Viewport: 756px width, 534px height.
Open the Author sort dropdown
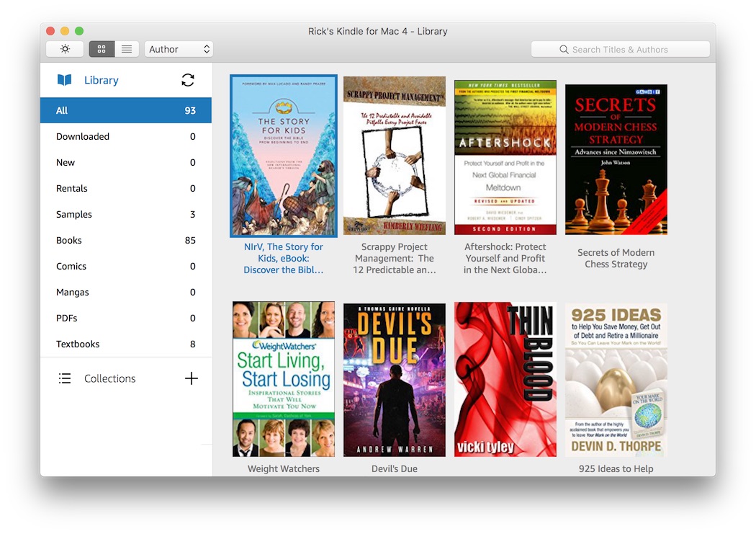point(179,49)
